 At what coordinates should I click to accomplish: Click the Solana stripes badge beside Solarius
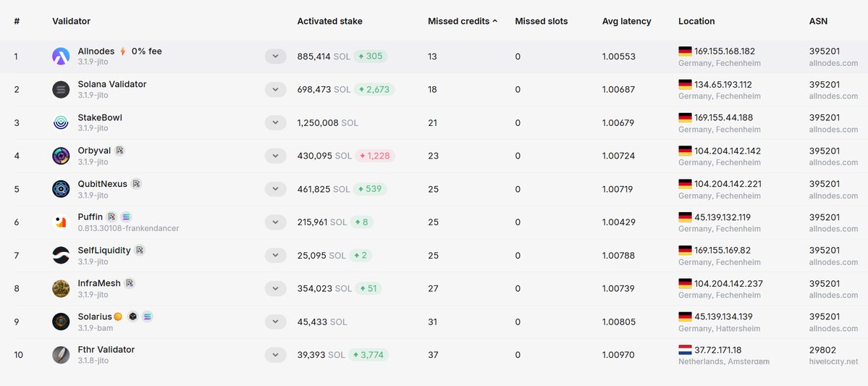tap(147, 316)
